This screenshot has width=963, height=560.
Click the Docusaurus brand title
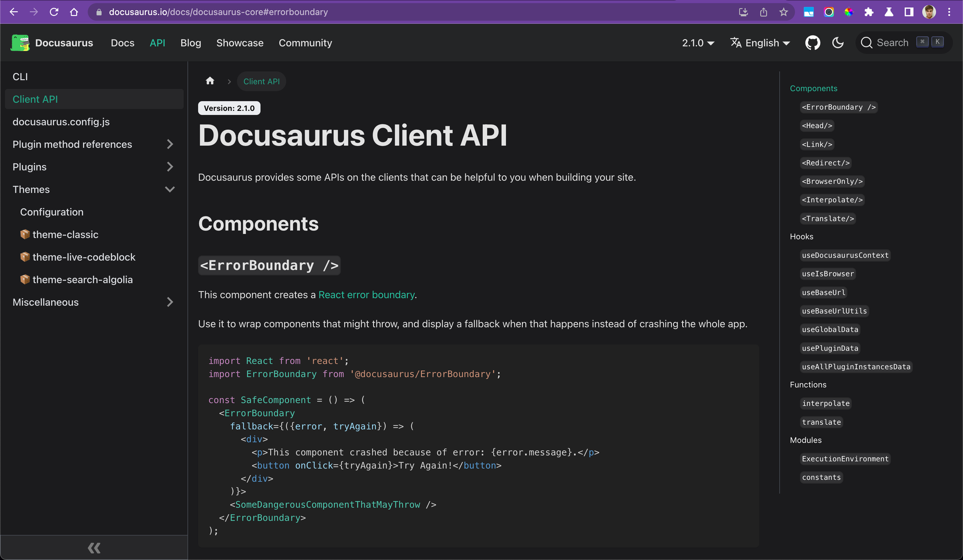pyautogui.click(x=64, y=43)
